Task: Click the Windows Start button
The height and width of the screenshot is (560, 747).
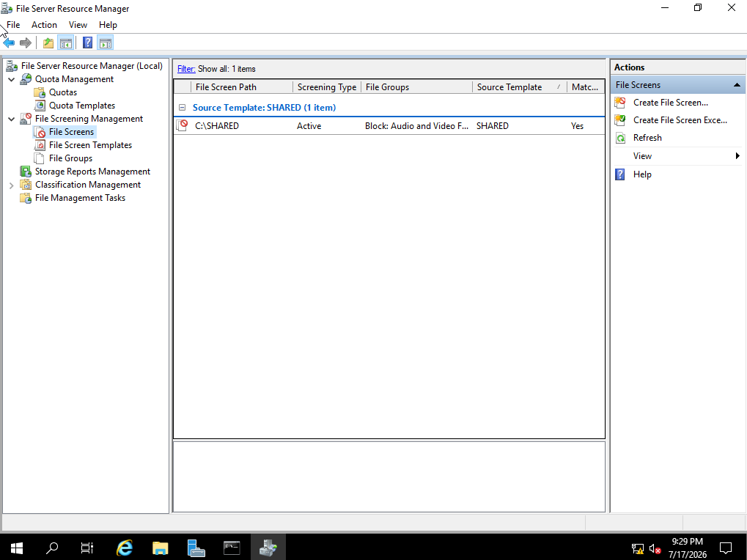Action: coord(17,548)
